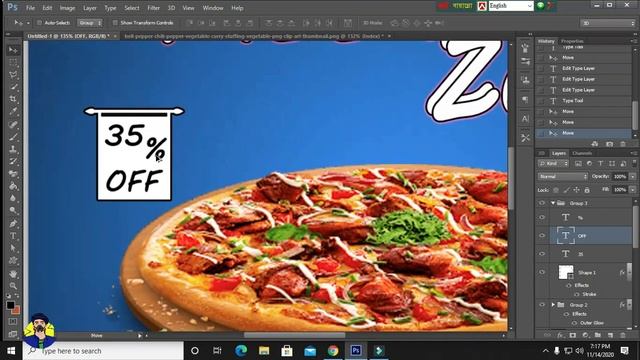The height and width of the screenshot is (360, 640).
Task: Hide the 35 text layer
Action: pos(542,254)
